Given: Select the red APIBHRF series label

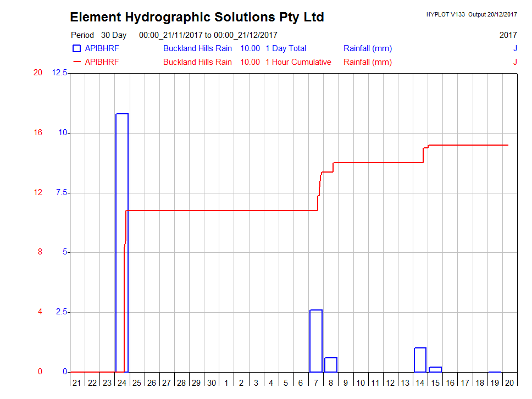Looking at the screenshot, I should pyautogui.click(x=102, y=62).
